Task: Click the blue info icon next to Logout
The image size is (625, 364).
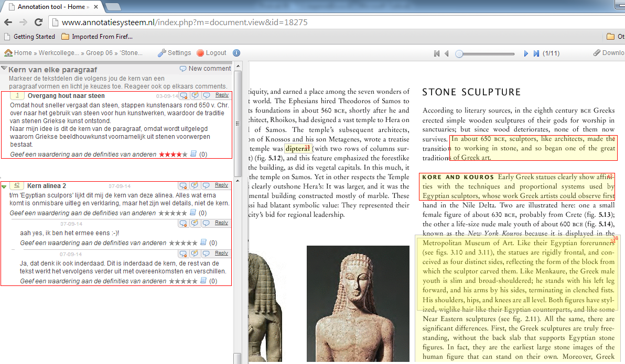Action: (236, 53)
